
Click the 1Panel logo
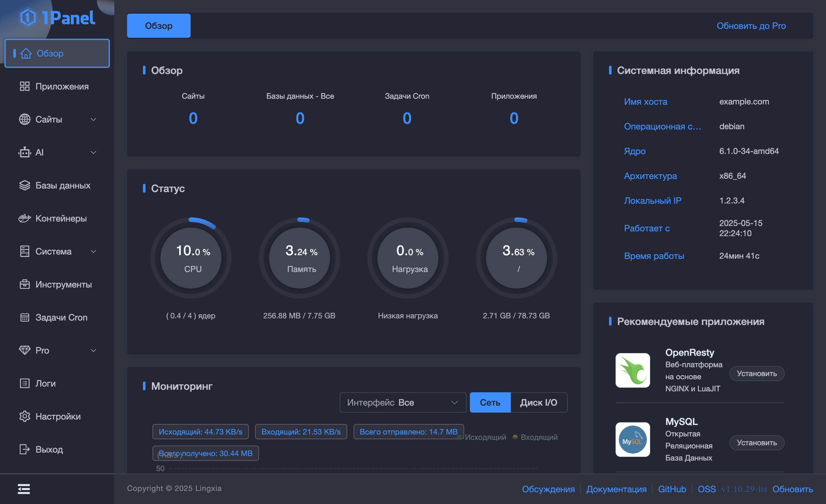pos(57,17)
